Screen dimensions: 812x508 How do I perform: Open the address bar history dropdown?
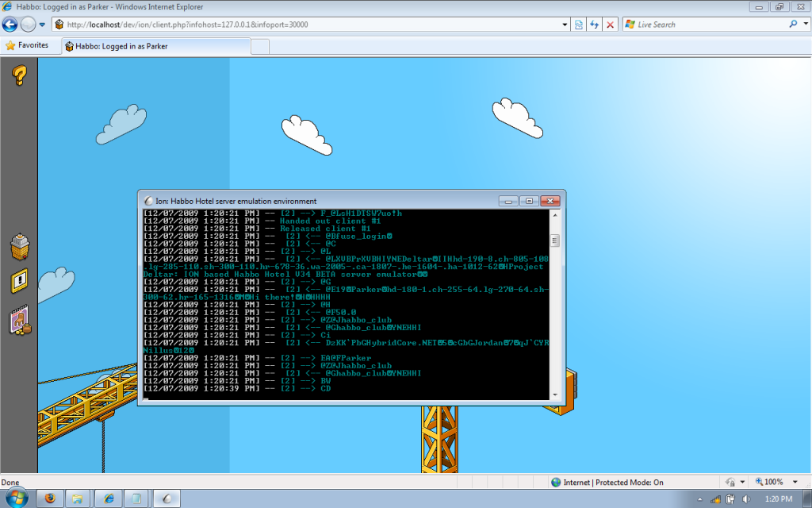point(565,25)
